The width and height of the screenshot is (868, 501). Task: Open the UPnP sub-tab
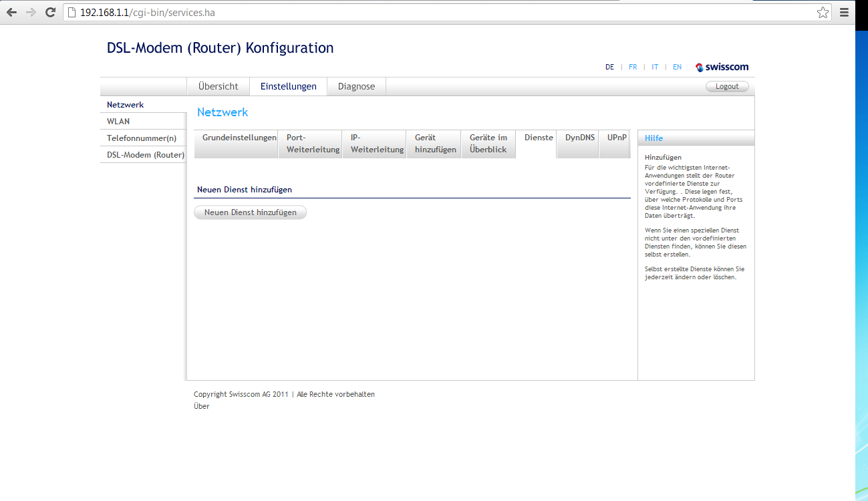coord(617,138)
